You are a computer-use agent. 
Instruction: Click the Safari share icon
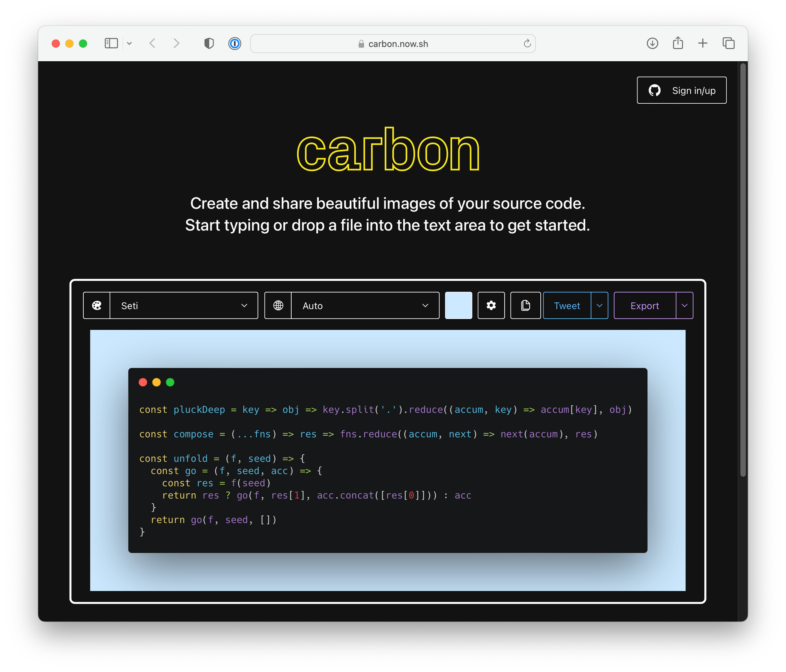coord(678,43)
